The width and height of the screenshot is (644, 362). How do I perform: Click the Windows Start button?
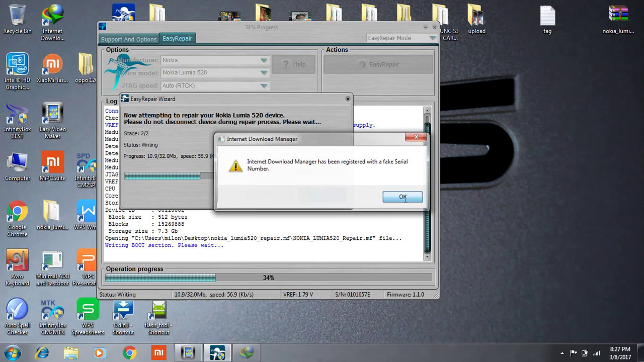click(11, 352)
